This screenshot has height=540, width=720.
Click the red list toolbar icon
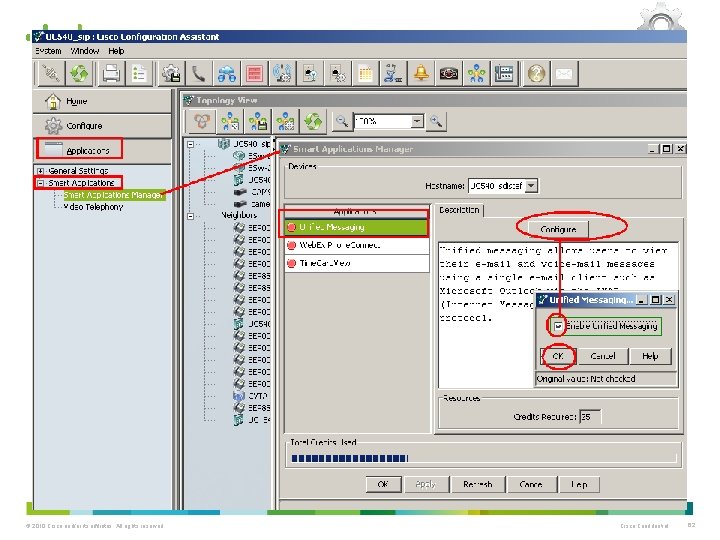coord(254,73)
